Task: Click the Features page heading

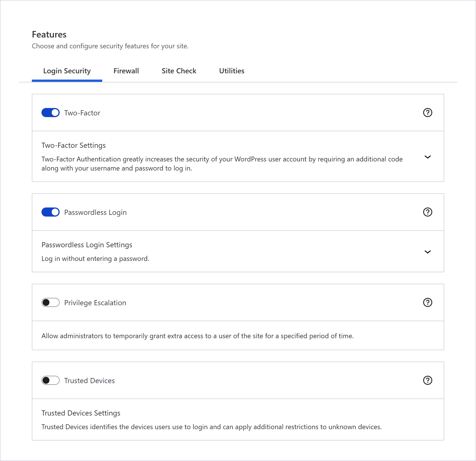Action: click(x=49, y=34)
